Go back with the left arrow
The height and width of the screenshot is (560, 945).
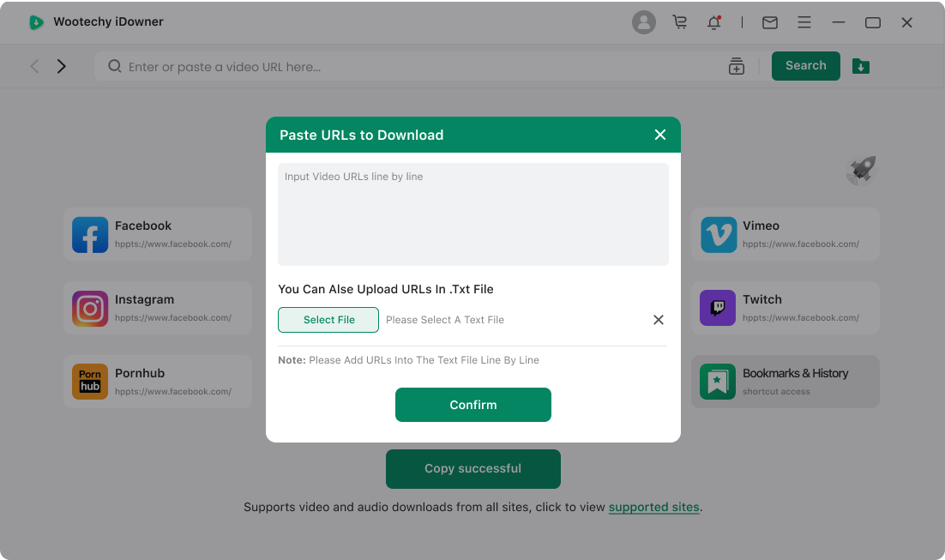click(x=34, y=66)
